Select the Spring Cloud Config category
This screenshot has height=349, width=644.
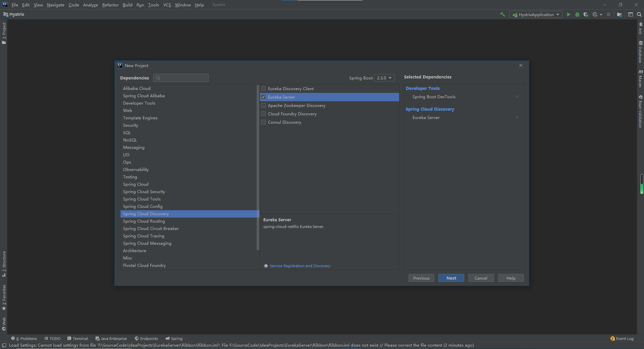point(189,206)
